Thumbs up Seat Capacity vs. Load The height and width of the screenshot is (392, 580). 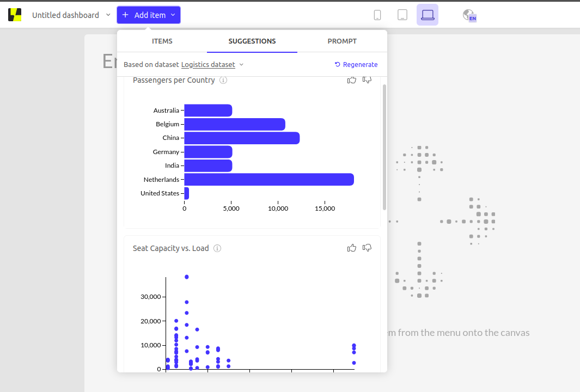pos(352,248)
